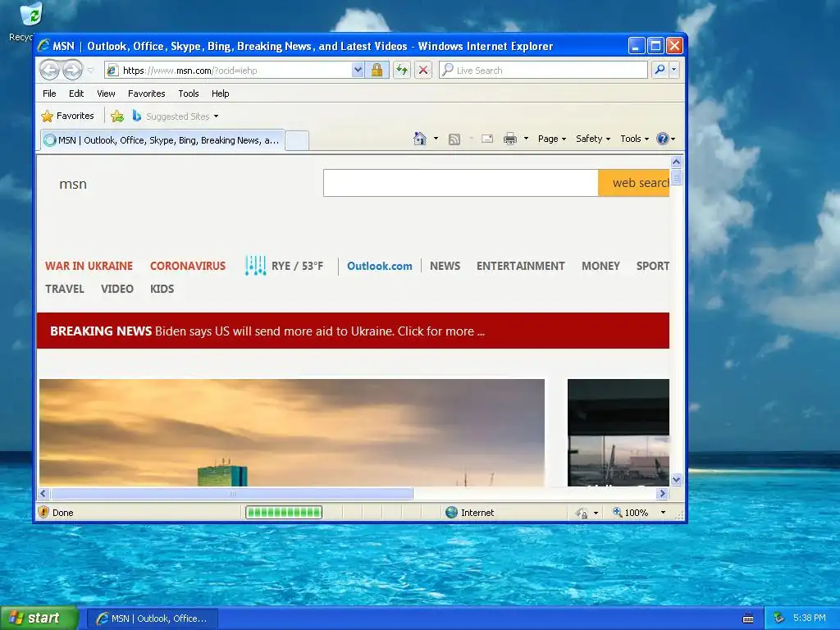The image size is (840, 630).
Task: Go to Home page via house icon
Action: (419, 139)
